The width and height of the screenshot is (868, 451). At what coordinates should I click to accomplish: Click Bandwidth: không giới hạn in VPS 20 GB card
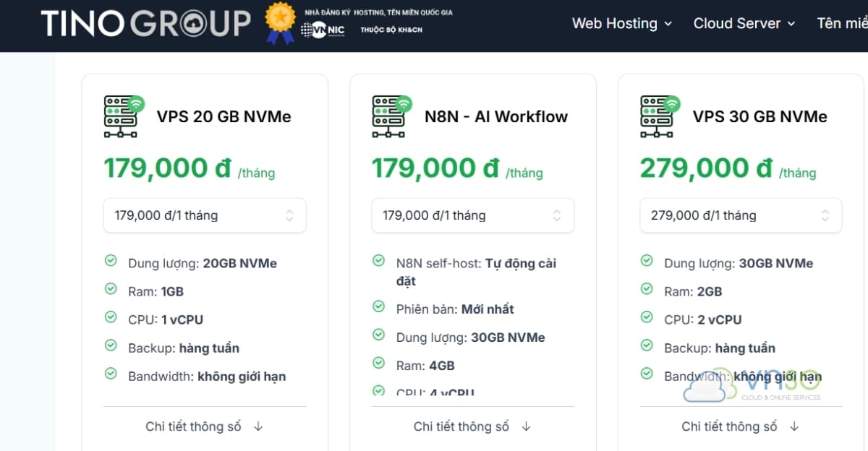(207, 377)
